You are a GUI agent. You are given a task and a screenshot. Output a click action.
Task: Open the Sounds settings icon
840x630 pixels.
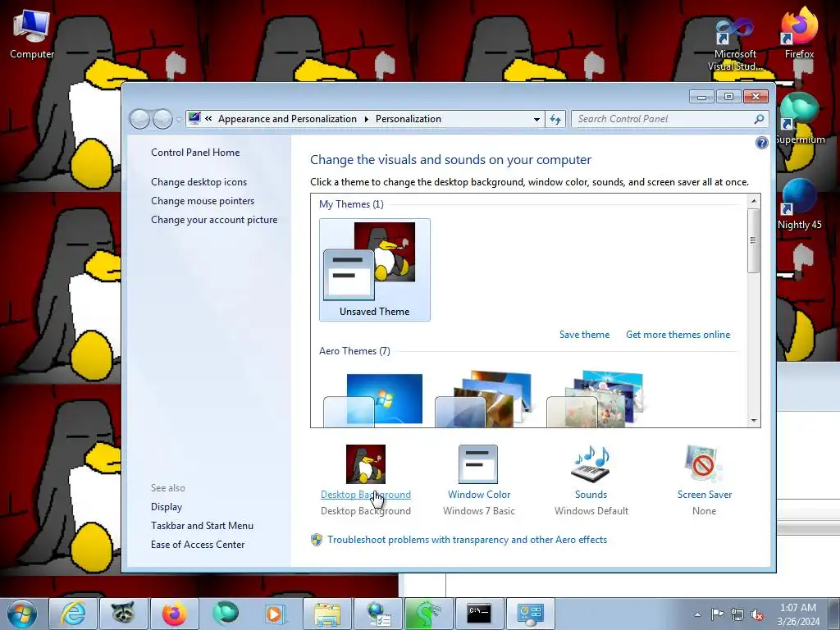[591, 464]
